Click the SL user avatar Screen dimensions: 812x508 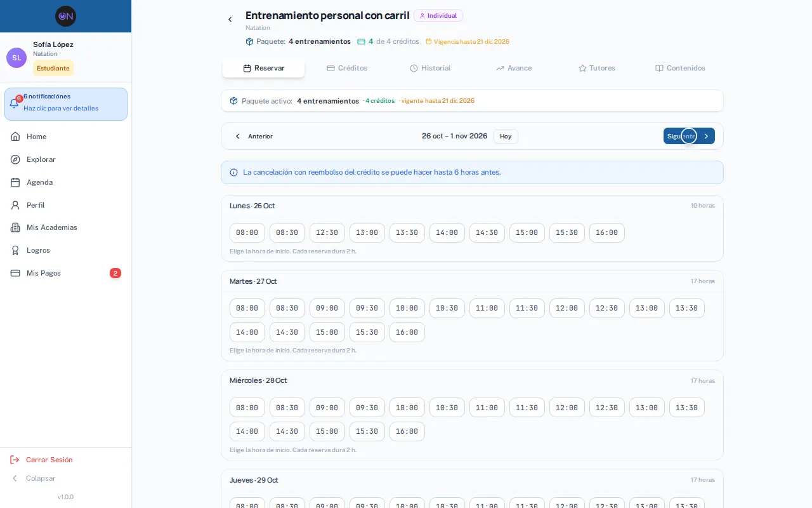pos(16,58)
